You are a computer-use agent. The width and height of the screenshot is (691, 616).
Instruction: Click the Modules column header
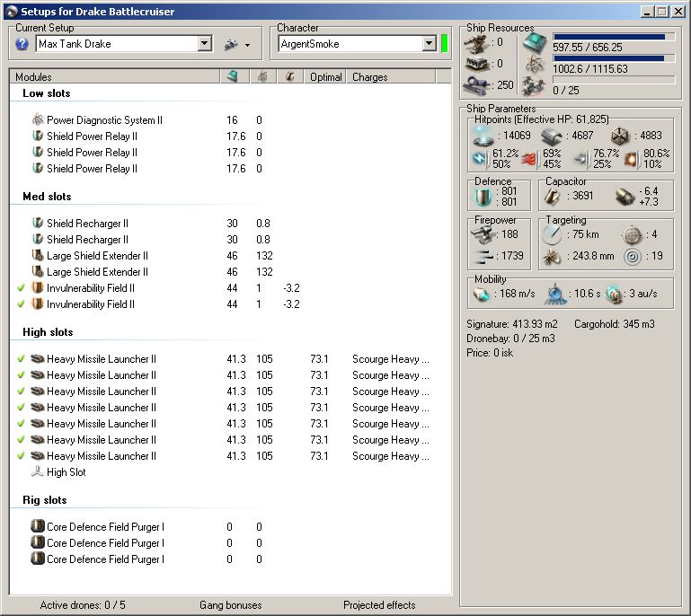point(115,77)
